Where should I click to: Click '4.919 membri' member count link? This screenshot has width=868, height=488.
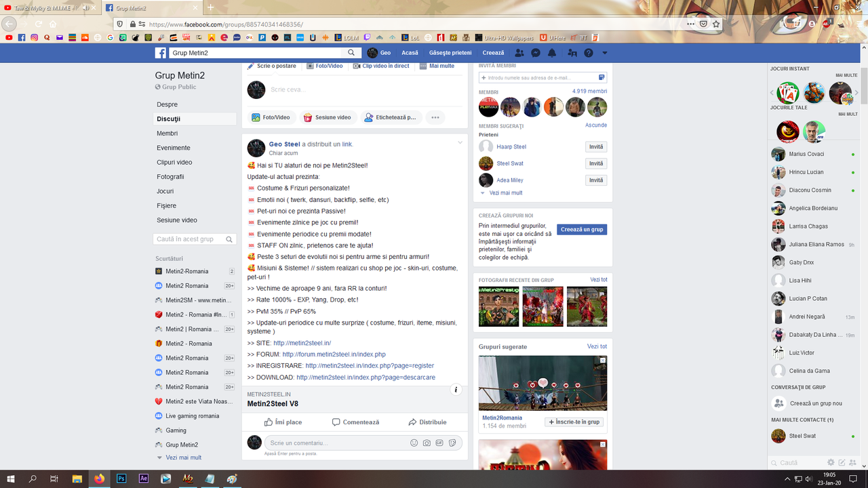[x=589, y=91]
